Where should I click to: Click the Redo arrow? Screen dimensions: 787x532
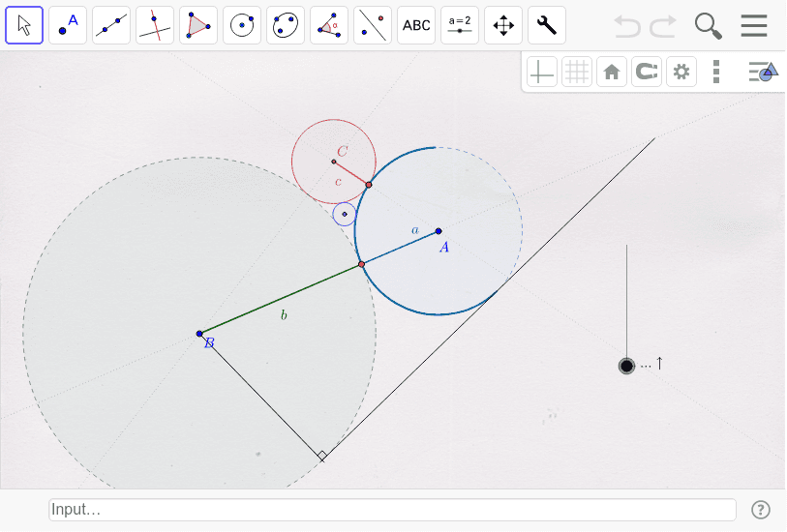pyautogui.click(x=663, y=25)
